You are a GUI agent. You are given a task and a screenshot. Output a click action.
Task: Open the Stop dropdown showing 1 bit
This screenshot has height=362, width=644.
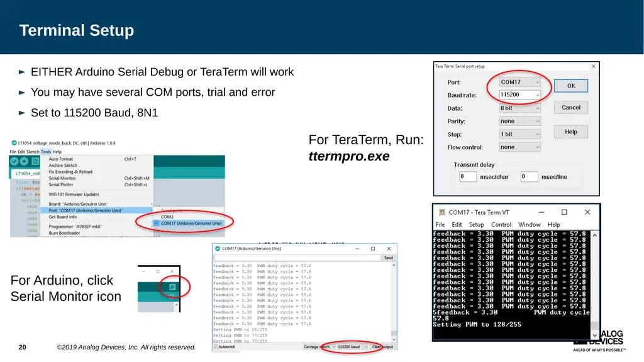pyautogui.click(x=519, y=134)
